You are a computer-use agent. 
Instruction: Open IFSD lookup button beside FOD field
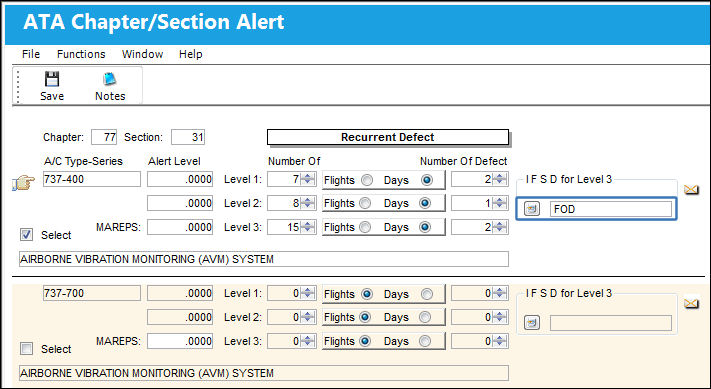(x=531, y=209)
